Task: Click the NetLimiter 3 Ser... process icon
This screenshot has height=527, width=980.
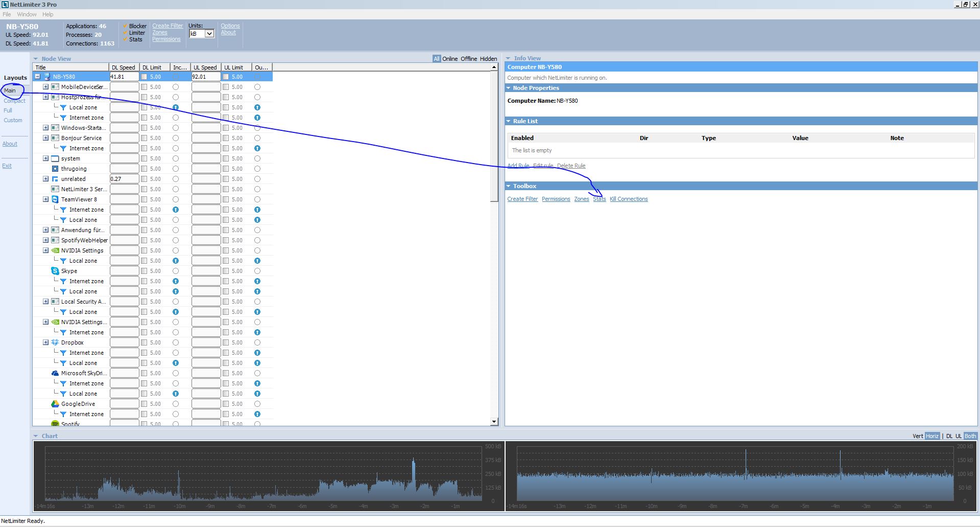Action: tap(55, 189)
